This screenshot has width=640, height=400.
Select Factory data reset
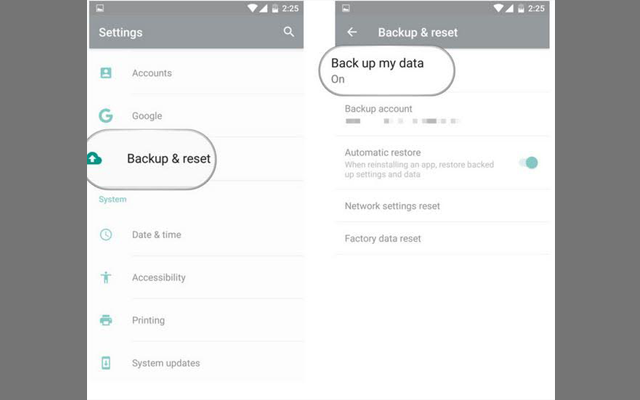point(383,239)
